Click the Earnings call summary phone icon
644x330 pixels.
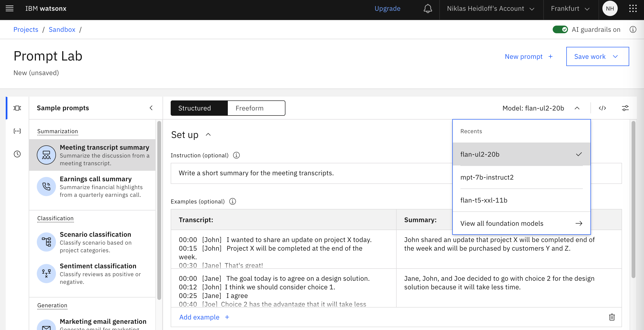46,187
